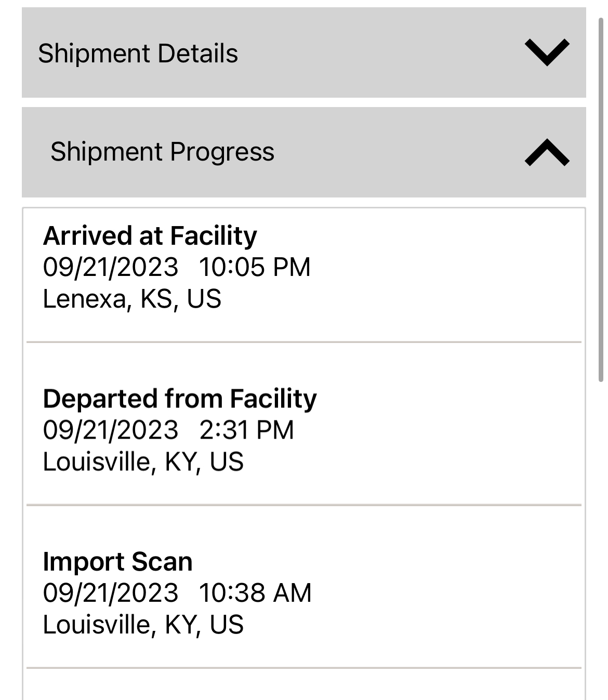Expand the Shipment Details chevron arrow
This screenshot has height=700, width=608.
[x=547, y=52]
